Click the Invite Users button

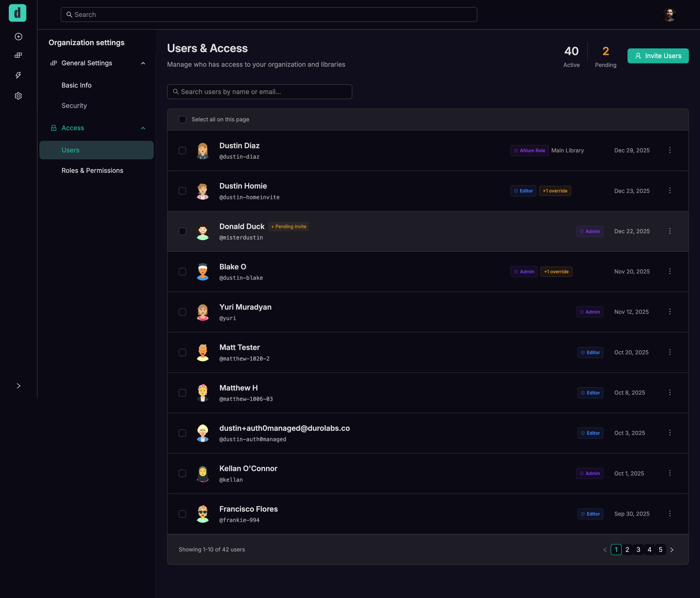pos(658,56)
